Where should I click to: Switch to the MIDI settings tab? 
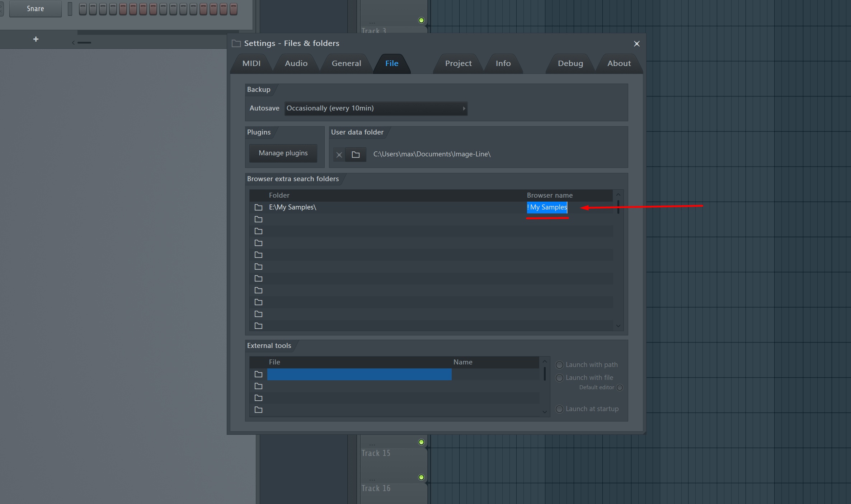click(251, 63)
